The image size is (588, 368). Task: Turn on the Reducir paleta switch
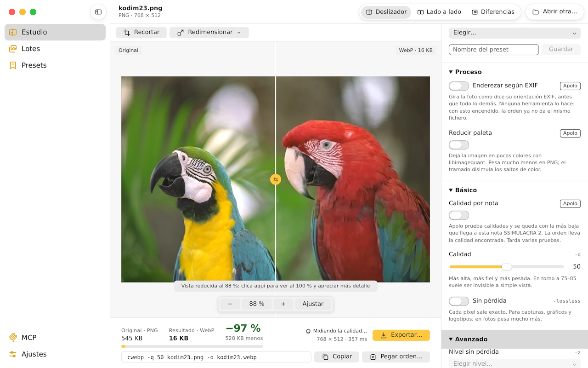point(459,145)
